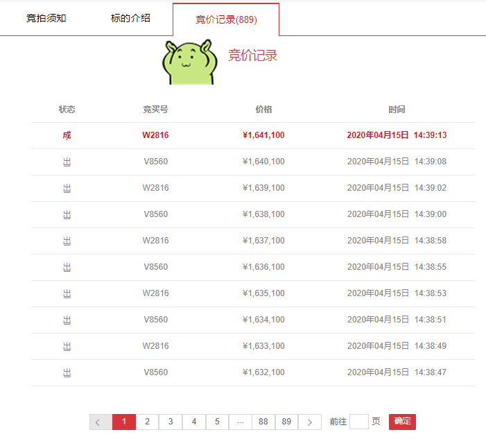Screen dimensions: 486x448
Task: Open the 竞拍须知 tab
Action: (46, 18)
